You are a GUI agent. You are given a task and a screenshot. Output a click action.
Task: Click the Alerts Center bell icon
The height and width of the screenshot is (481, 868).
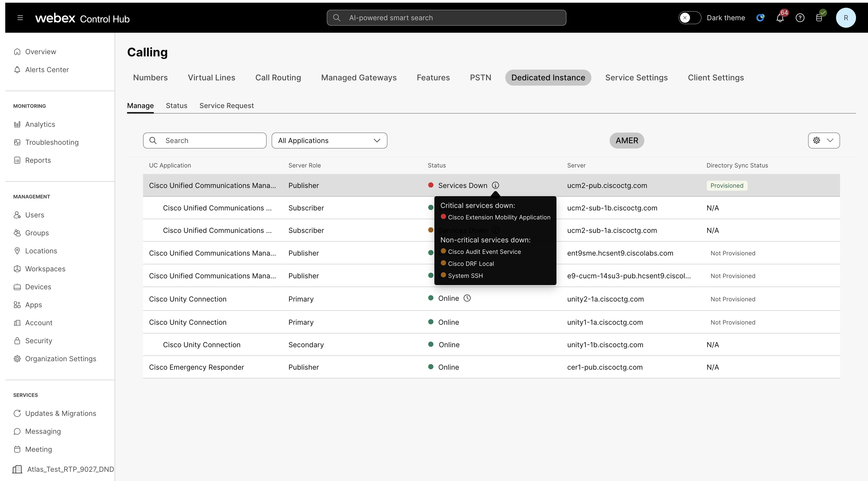pyautogui.click(x=17, y=69)
